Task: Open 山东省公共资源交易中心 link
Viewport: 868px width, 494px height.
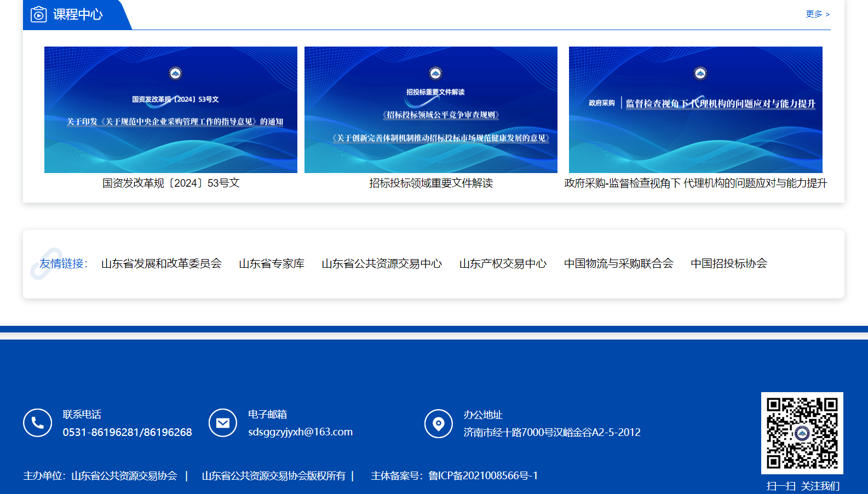Action: [x=382, y=263]
